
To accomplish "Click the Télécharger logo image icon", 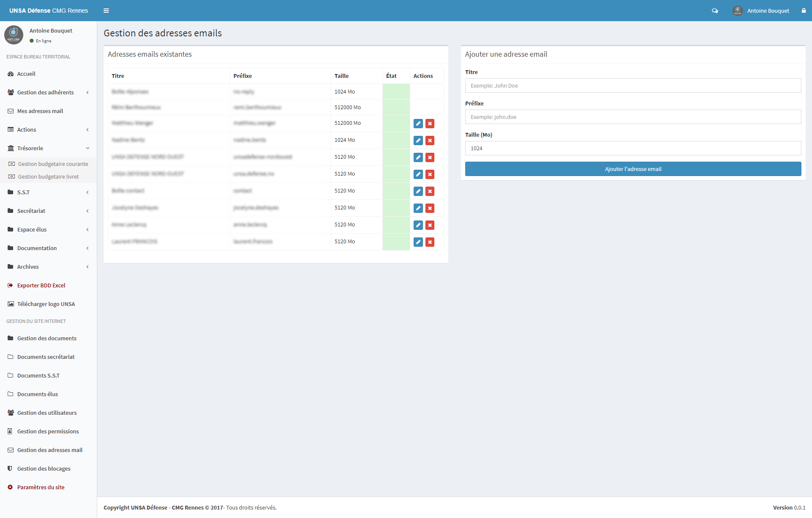I will (11, 304).
